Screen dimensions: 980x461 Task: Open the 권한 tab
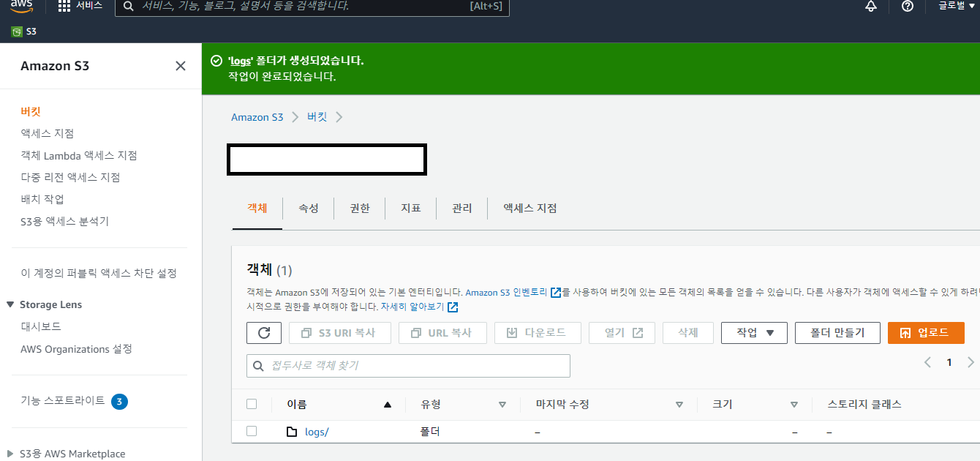(360, 209)
